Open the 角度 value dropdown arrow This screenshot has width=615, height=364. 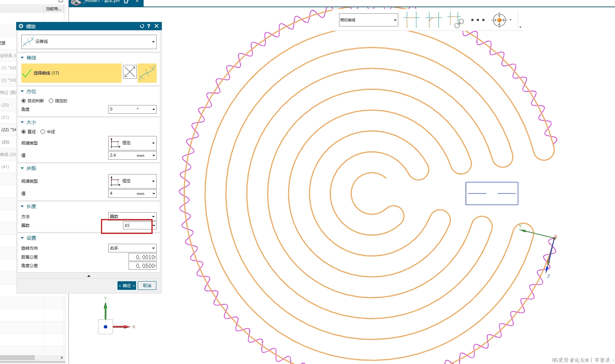(x=154, y=109)
